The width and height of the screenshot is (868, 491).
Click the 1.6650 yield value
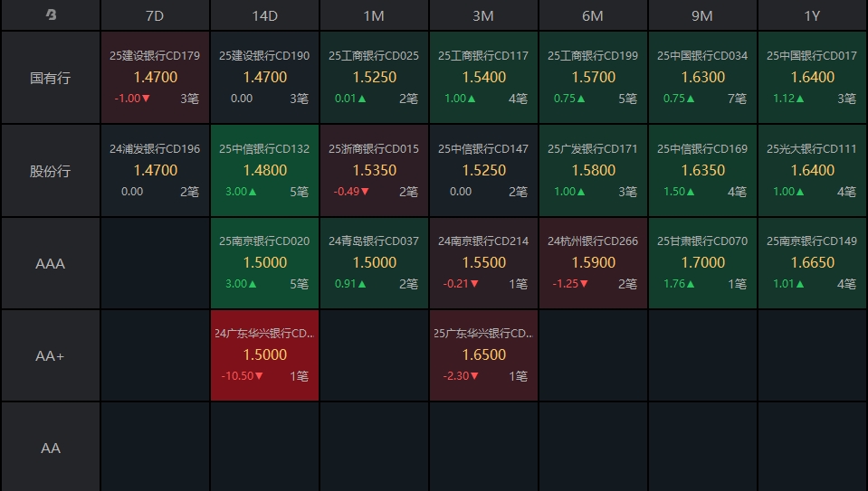click(x=813, y=262)
